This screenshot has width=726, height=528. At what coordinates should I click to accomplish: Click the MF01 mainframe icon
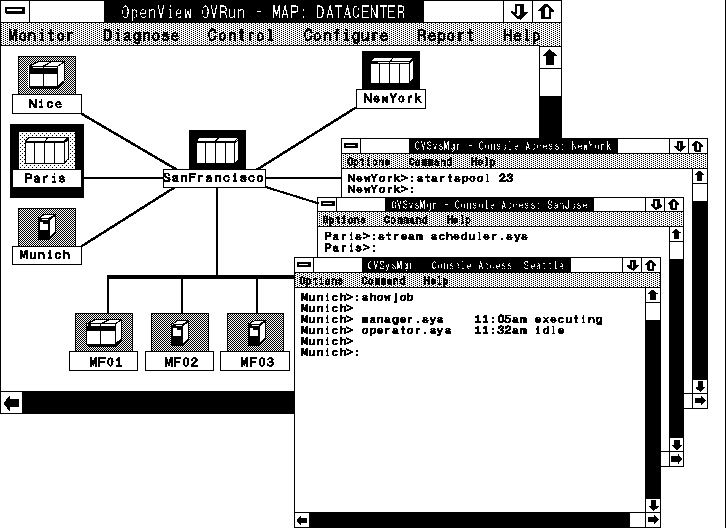104,332
